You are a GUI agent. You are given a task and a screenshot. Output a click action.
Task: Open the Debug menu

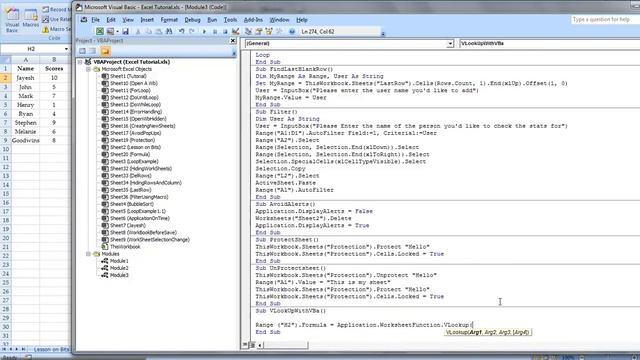pyautogui.click(x=192, y=20)
